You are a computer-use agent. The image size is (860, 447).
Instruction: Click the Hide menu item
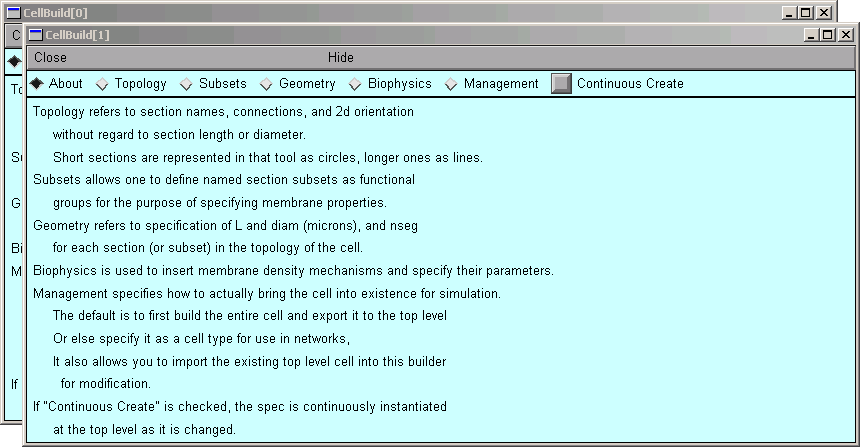coord(340,58)
